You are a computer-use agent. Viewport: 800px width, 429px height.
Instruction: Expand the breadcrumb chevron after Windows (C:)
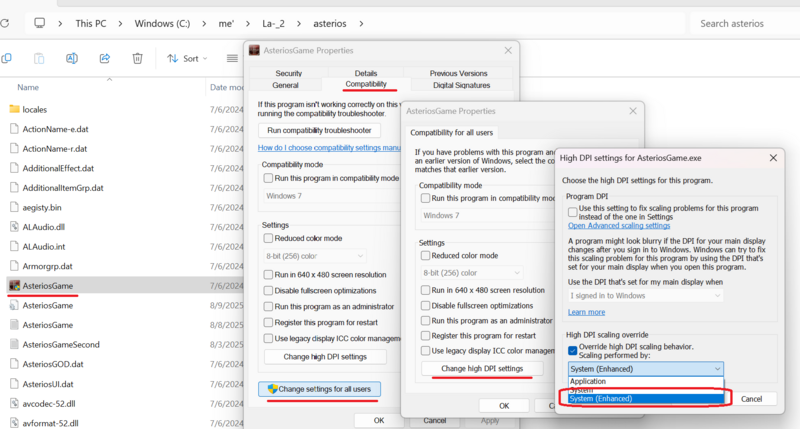coord(204,23)
